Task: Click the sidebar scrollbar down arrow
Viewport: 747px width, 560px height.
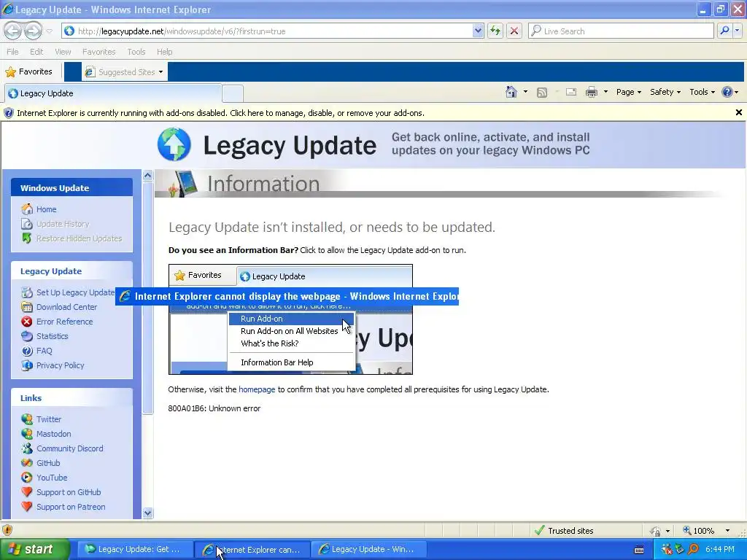Action: (x=147, y=513)
